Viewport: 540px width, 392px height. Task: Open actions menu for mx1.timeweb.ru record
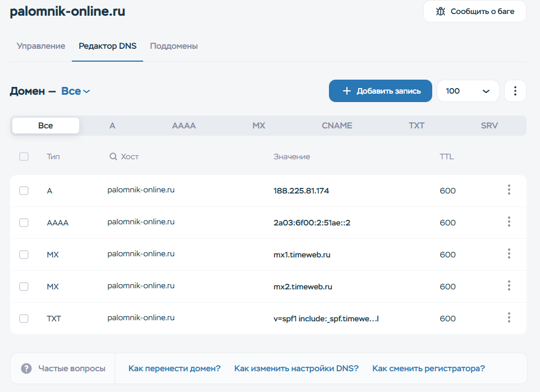tap(509, 253)
